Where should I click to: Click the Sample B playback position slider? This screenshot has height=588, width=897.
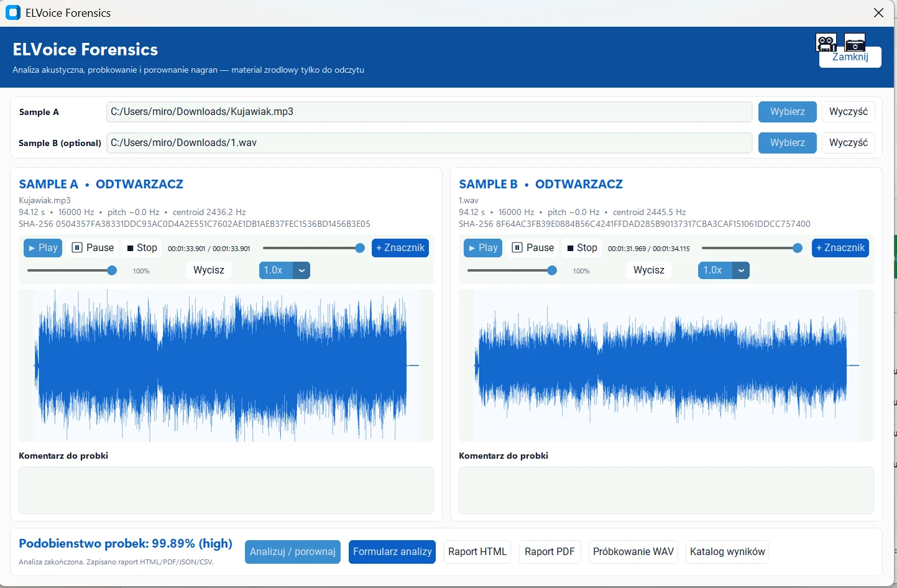coord(752,248)
